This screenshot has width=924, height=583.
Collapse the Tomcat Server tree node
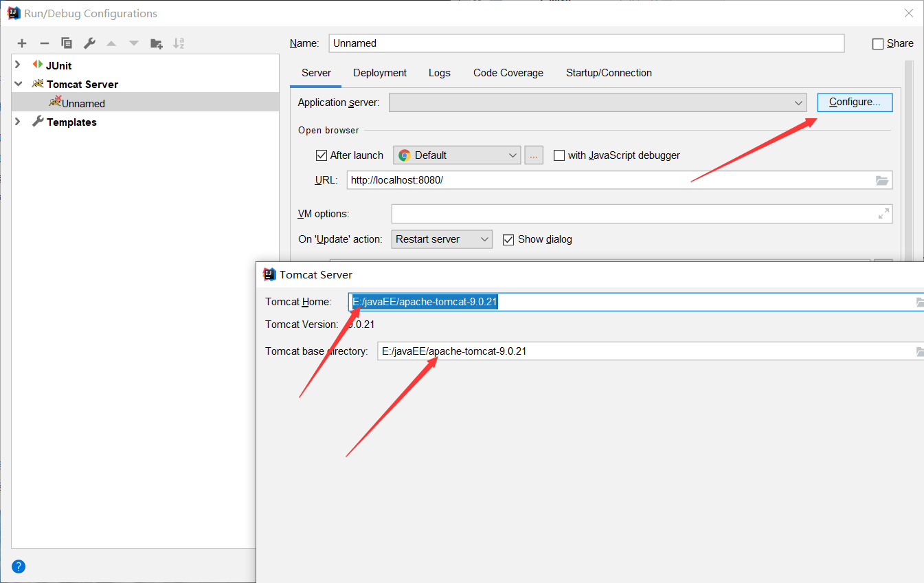pyautogui.click(x=18, y=84)
